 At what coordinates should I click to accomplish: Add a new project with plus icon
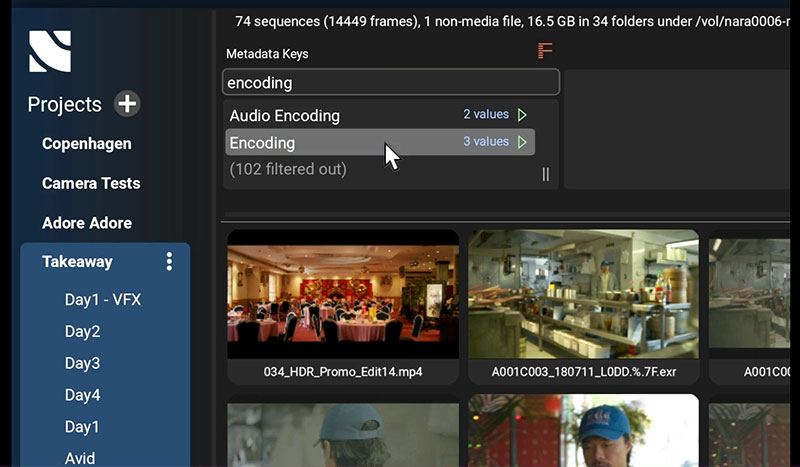coord(127,104)
